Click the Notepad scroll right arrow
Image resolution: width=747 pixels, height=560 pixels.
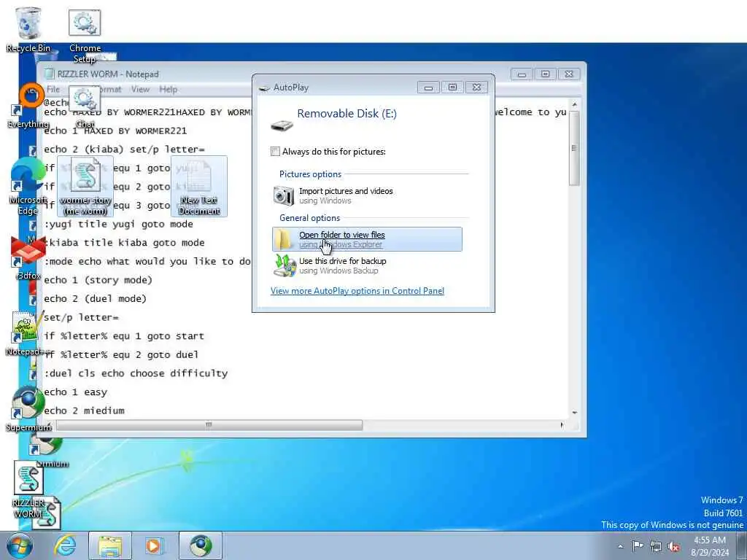(562, 424)
